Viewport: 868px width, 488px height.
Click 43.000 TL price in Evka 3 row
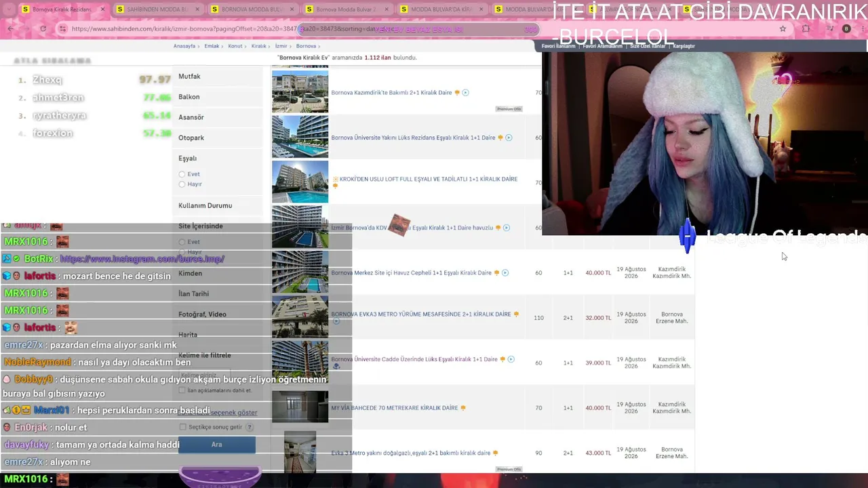tap(597, 453)
